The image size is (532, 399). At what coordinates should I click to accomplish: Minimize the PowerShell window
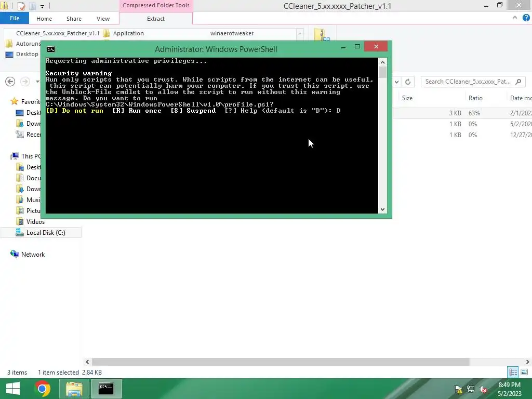(343, 47)
